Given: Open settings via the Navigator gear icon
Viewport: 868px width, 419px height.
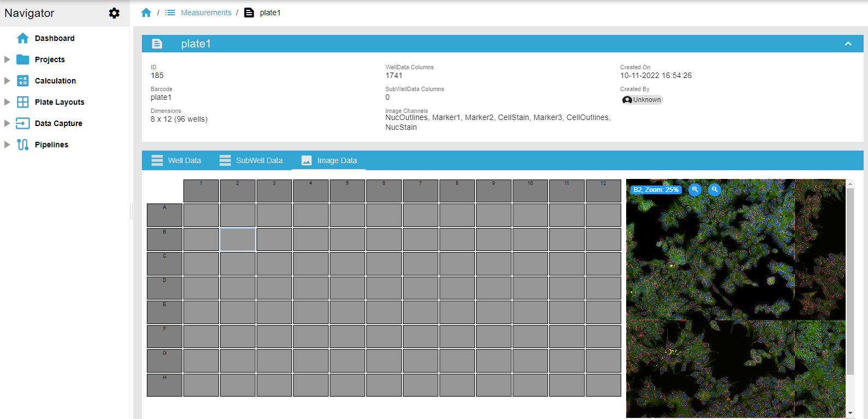Looking at the screenshot, I should tap(114, 13).
